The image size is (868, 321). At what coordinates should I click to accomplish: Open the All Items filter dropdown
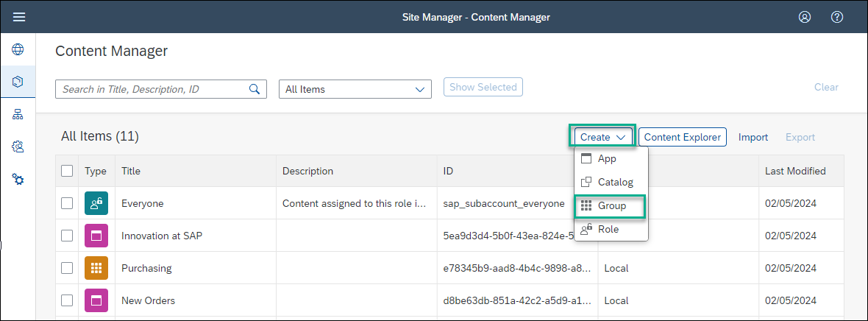355,88
